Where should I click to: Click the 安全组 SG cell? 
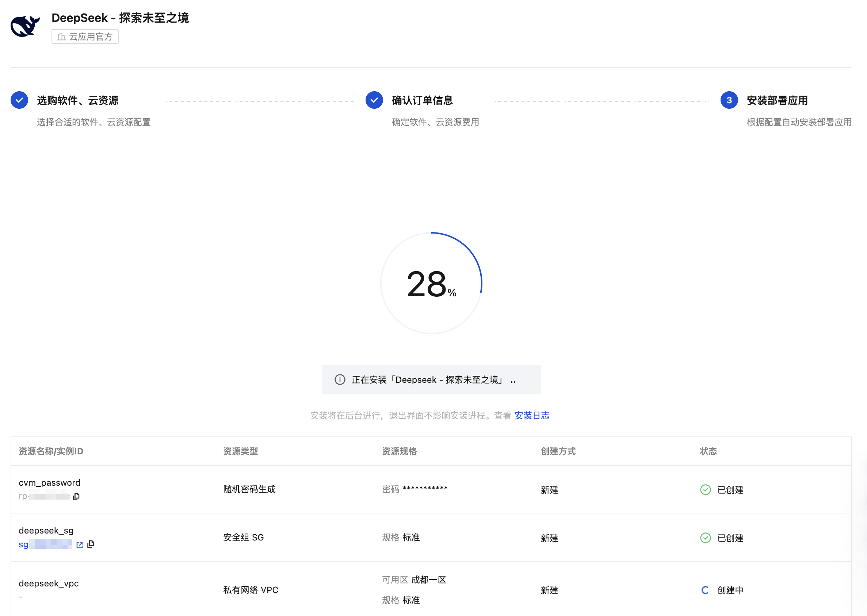click(243, 538)
